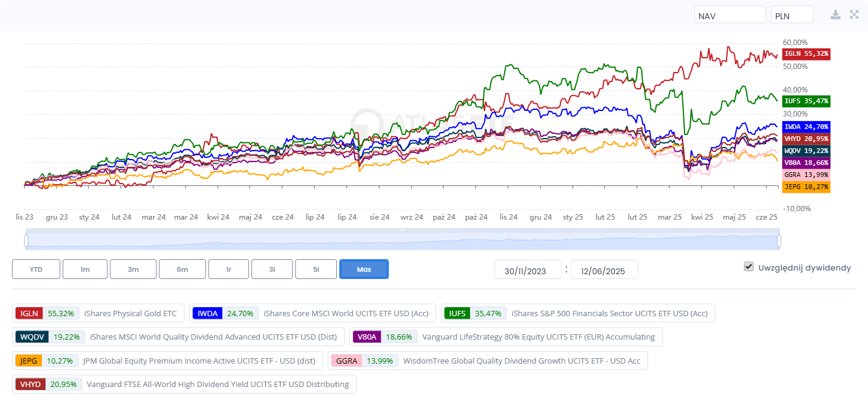Click the IUFS green legend swatch
This screenshot has width=868, height=408.
point(457,313)
